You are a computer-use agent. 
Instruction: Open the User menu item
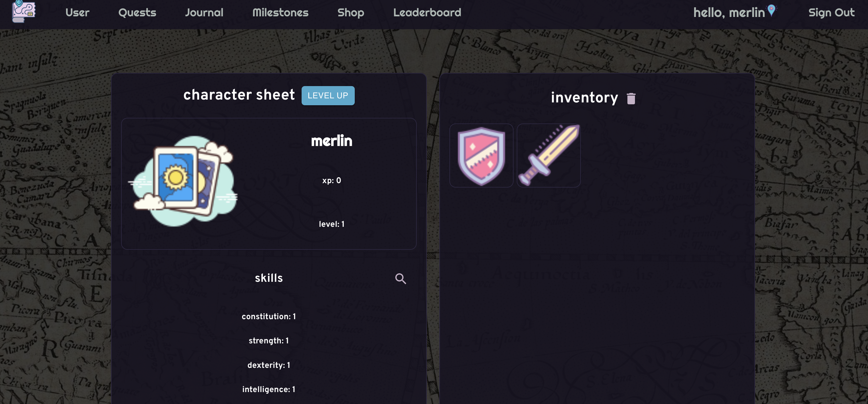[77, 13]
